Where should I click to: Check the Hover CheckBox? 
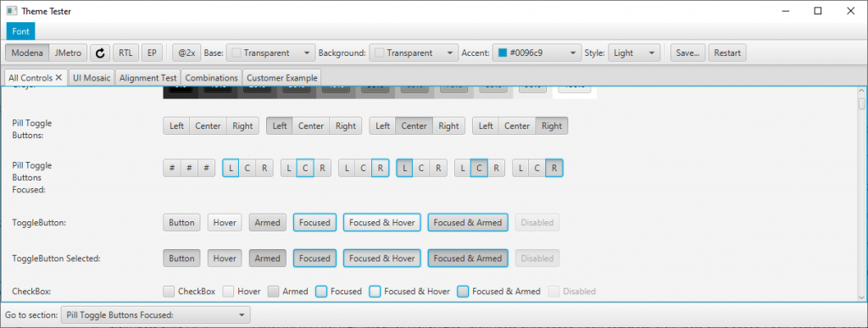228,291
